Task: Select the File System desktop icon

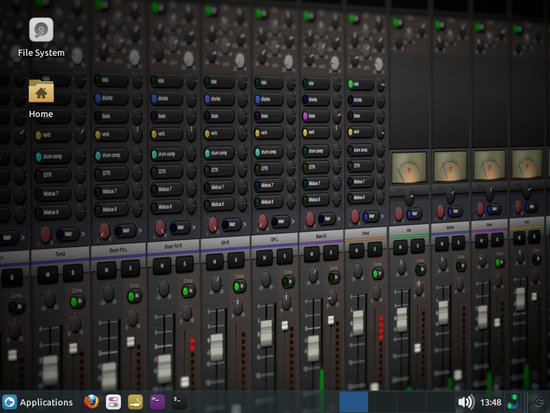Action: pyautogui.click(x=41, y=29)
